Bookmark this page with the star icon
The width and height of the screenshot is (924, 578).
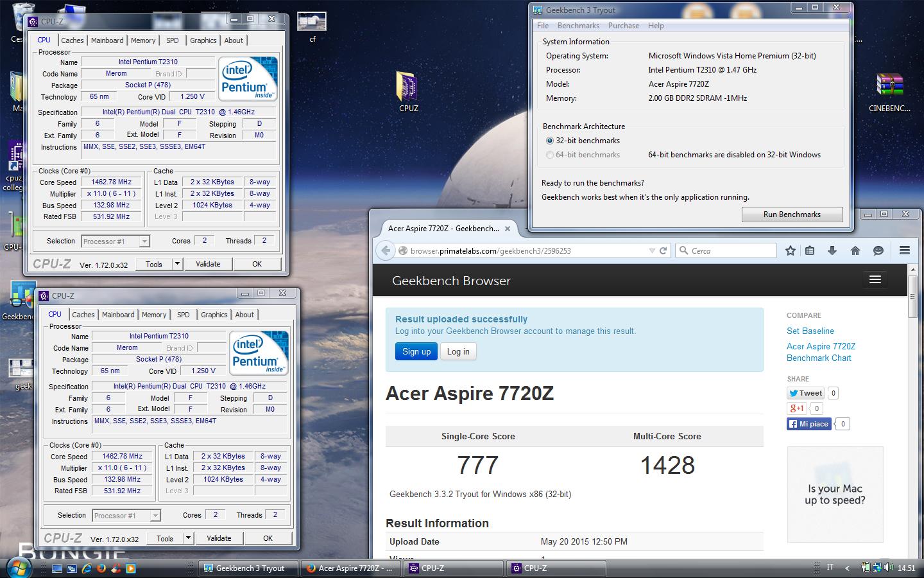coord(791,250)
